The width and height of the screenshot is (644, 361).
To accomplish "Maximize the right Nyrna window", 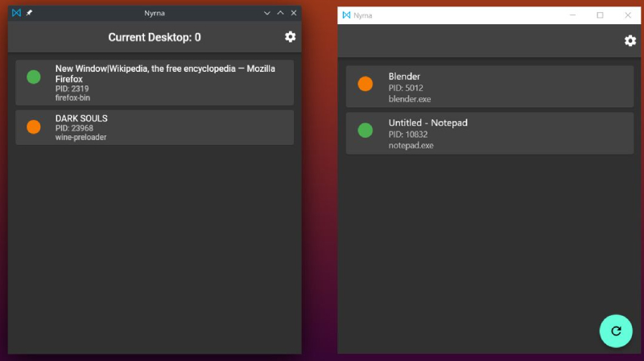I will [x=600, y=15].
